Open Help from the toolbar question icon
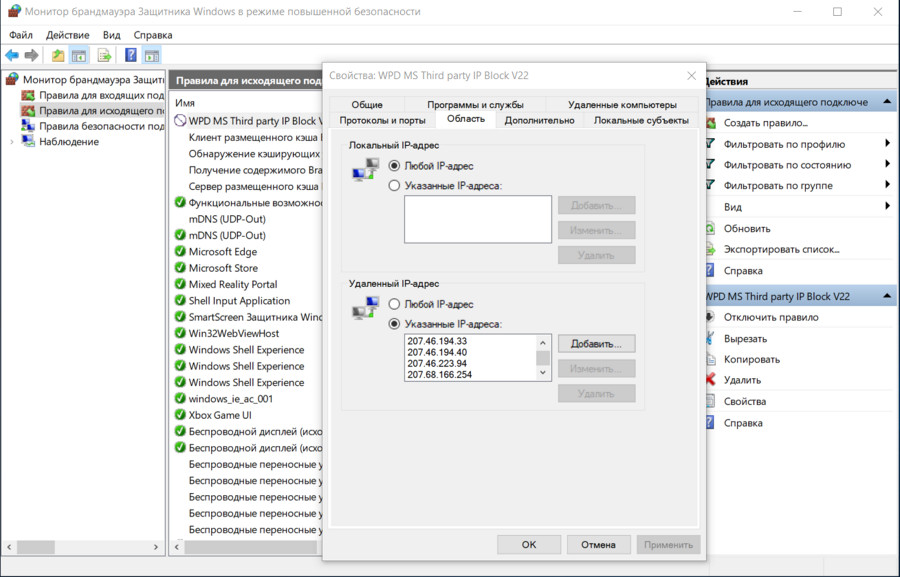This screenshot has width=900, height=577. click(x=131, y=55)
